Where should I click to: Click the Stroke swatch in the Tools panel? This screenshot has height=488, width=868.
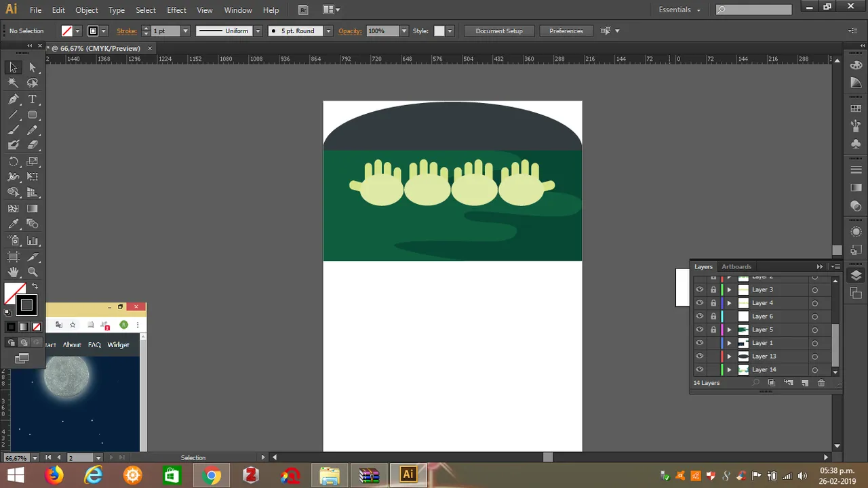[x=26, y=305]
